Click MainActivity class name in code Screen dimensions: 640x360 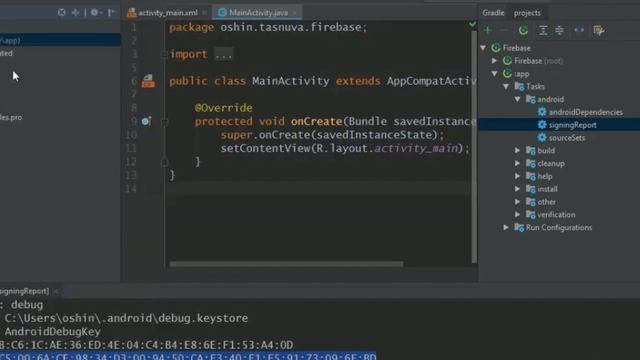[291, 81]
